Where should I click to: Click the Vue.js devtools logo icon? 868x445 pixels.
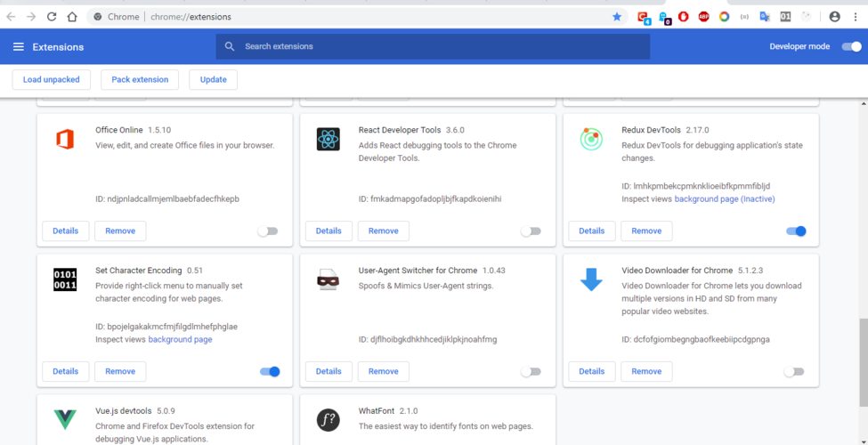[65, 420]
